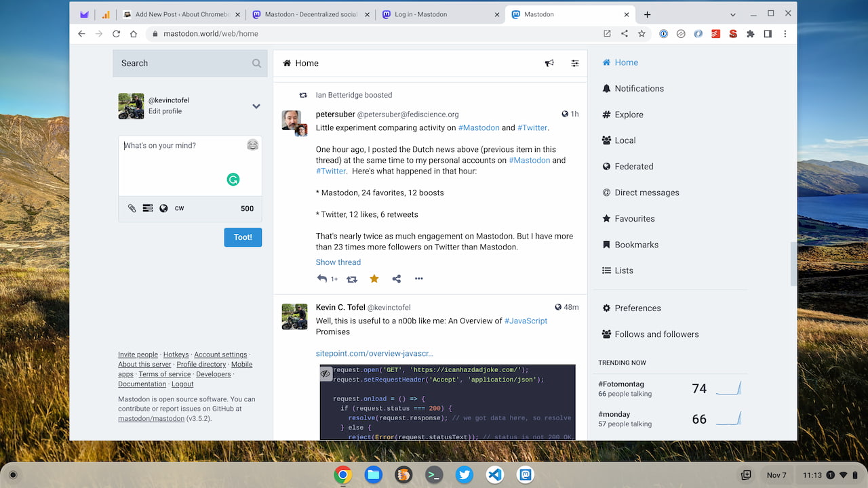Open the Files app in the shelf
This screenshot has height=488, width=868.
click(373, 475)
